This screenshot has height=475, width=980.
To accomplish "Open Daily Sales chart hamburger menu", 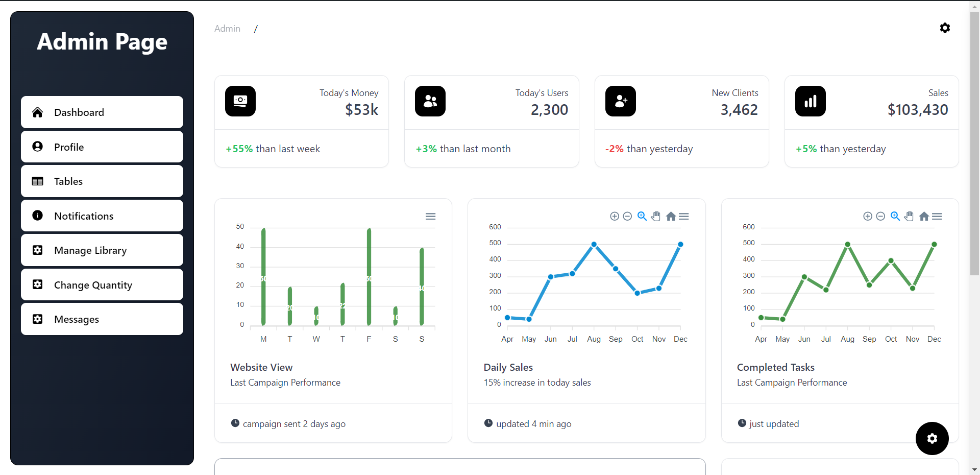I will click(684, 217).
